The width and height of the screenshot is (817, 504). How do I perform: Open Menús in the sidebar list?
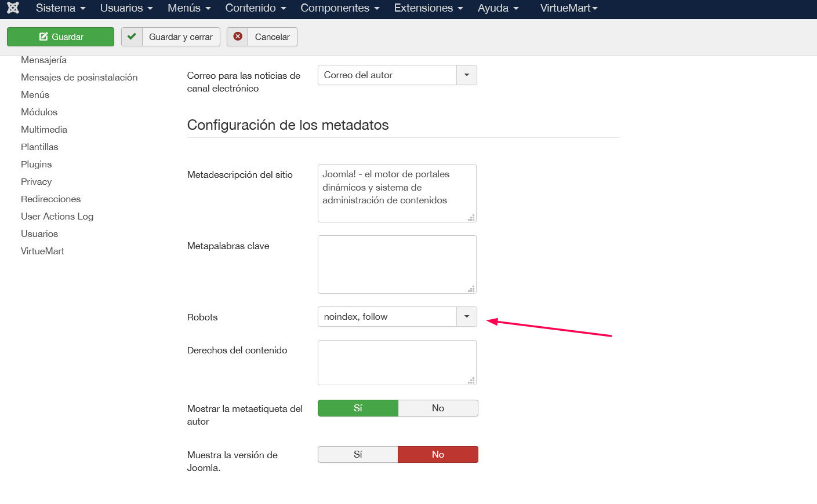(35, 94)
